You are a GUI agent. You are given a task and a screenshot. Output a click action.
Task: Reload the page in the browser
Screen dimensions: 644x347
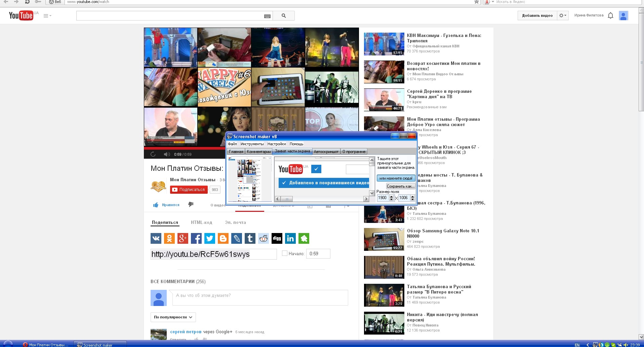[27, 2]
